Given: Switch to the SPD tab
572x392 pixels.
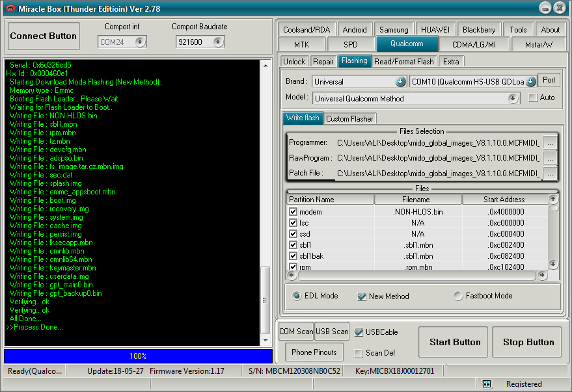Looking at the screenshot, I should (x=351, y=44).
